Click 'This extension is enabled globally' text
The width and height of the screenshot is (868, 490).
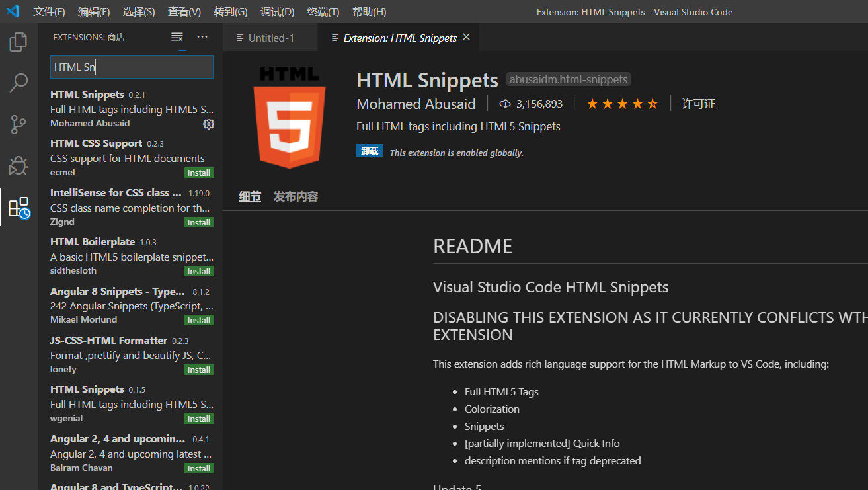pyautogui.click(x=456, y=153)
